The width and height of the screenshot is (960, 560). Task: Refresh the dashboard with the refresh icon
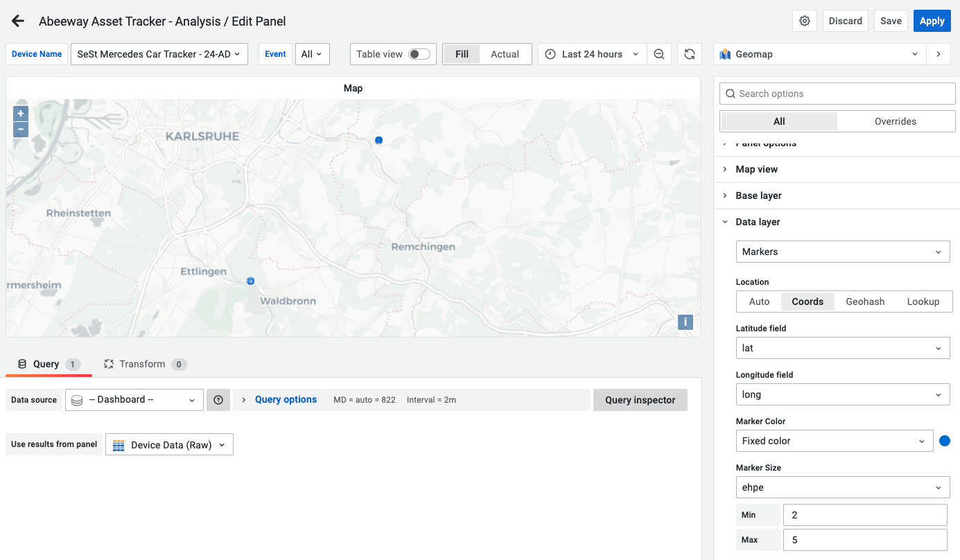pos(689,54)
